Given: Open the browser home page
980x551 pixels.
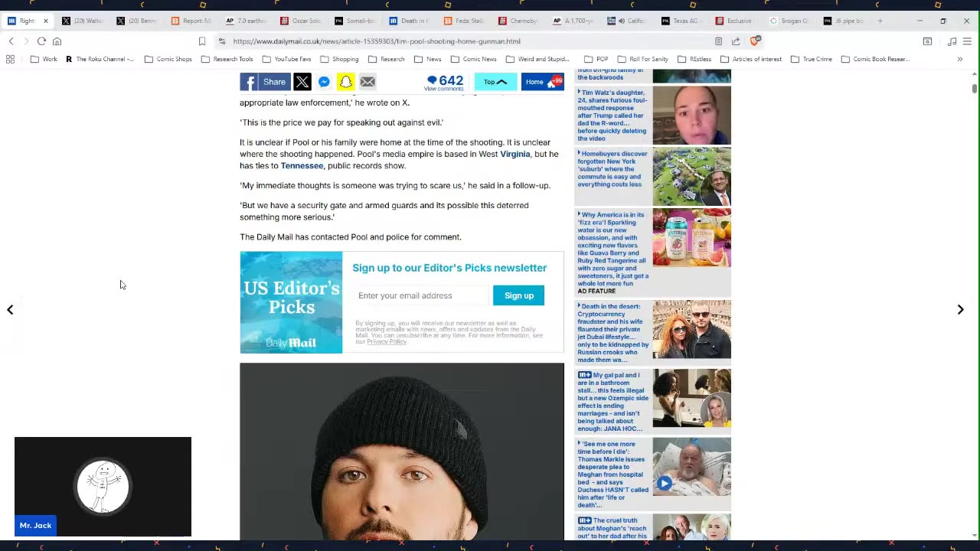Looking at the screenshot, I should point(57,41).
